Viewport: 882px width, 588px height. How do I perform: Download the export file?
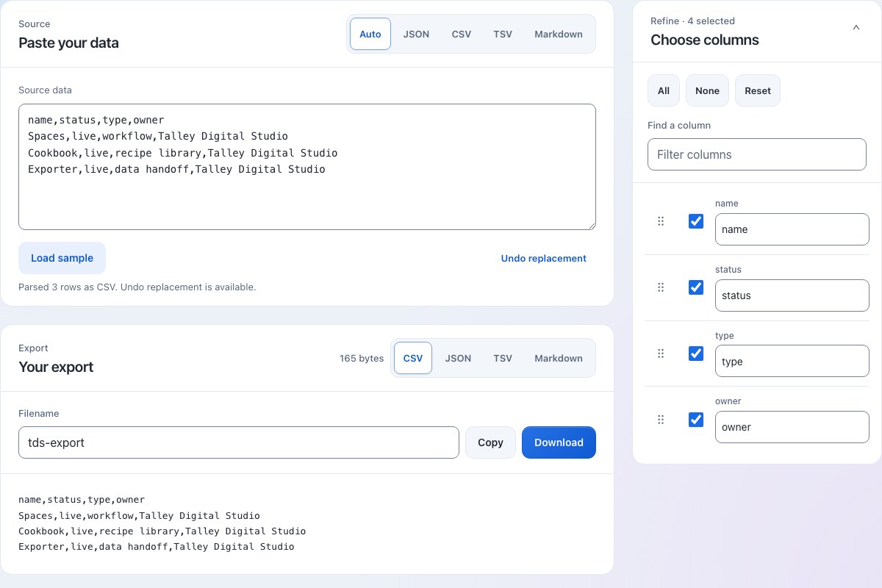tap(559, 442)
